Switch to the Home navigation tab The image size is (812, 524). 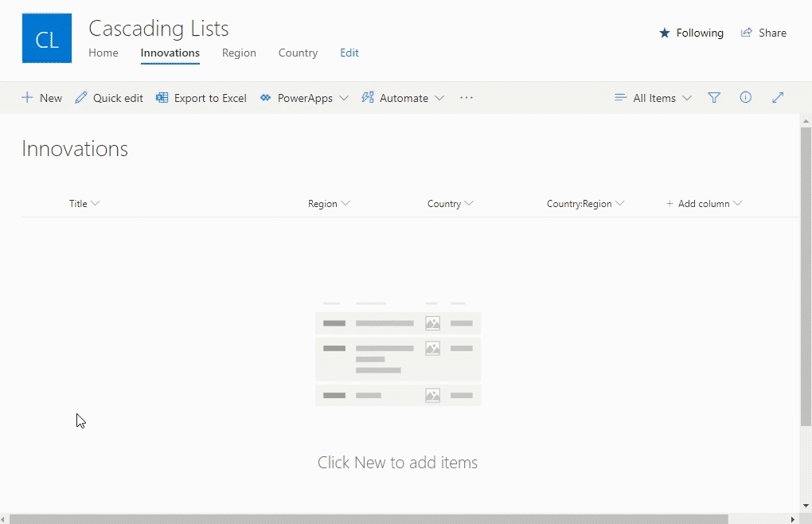(103, 53)
